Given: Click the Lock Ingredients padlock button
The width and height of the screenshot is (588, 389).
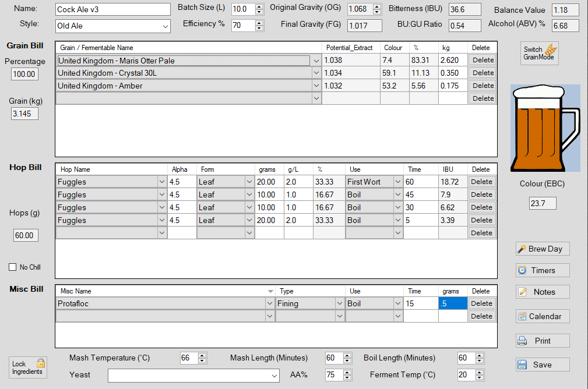Looking at the screenshot, I should click(x=28, y=367).
